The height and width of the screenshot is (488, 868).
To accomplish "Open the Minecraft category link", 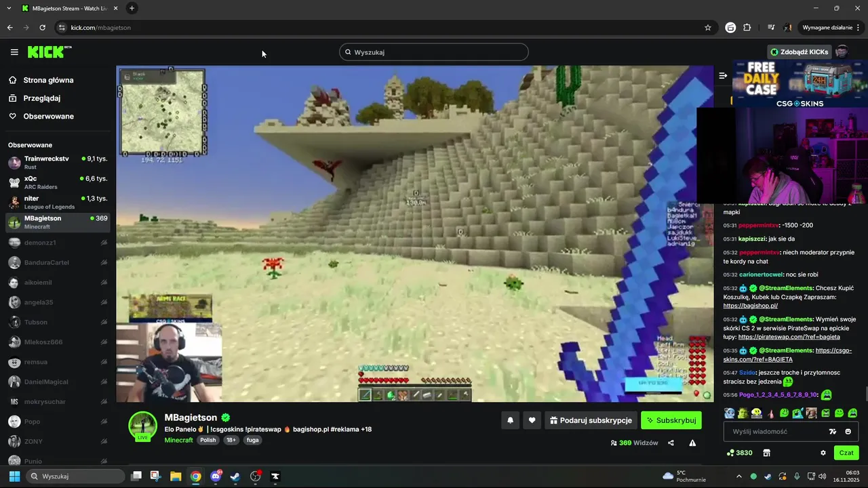I will tap(179, 440).
